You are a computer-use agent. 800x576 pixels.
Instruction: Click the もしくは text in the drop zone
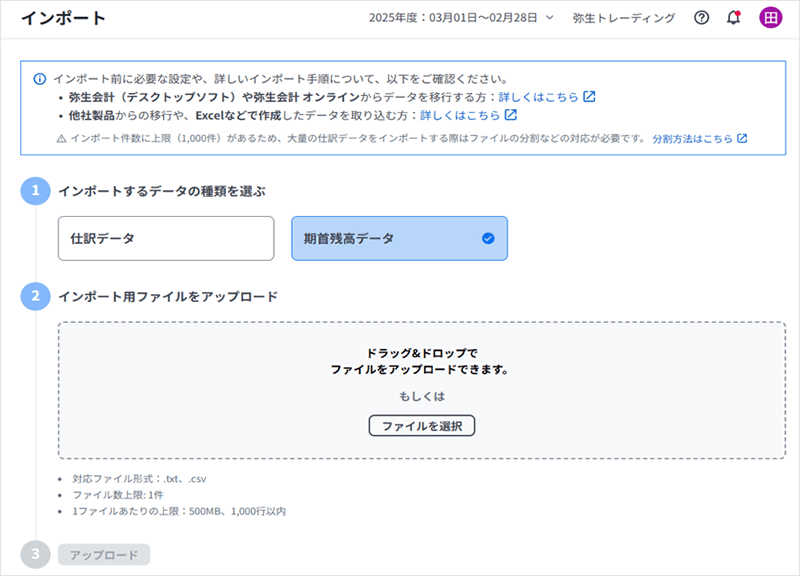coord(422,396)
